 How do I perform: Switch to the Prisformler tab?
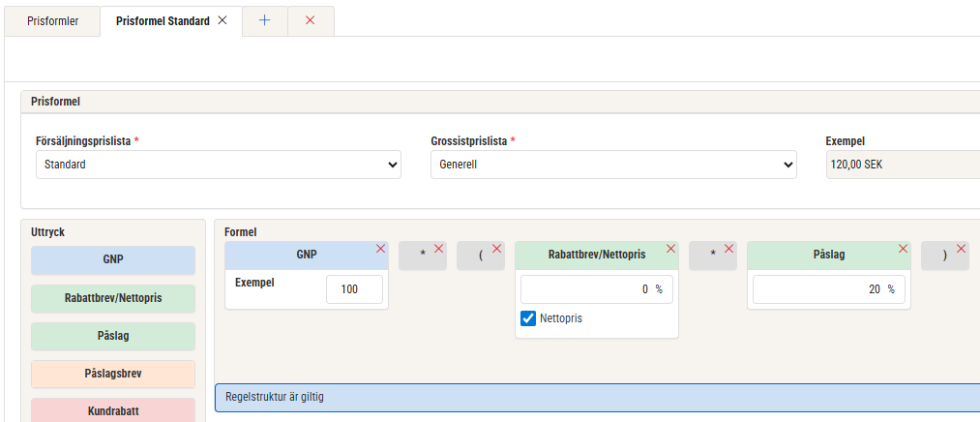pyautogui.click(x=53, y=20)
